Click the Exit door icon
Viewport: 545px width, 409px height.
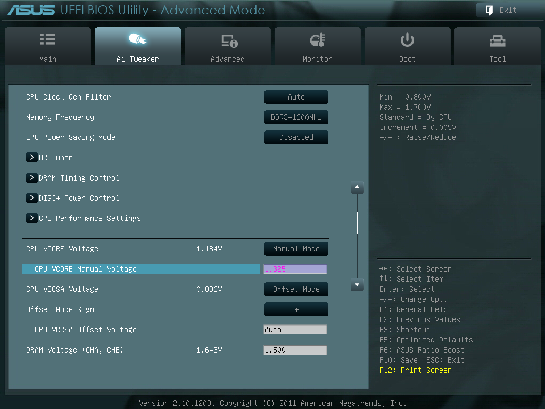pos(489,10)
